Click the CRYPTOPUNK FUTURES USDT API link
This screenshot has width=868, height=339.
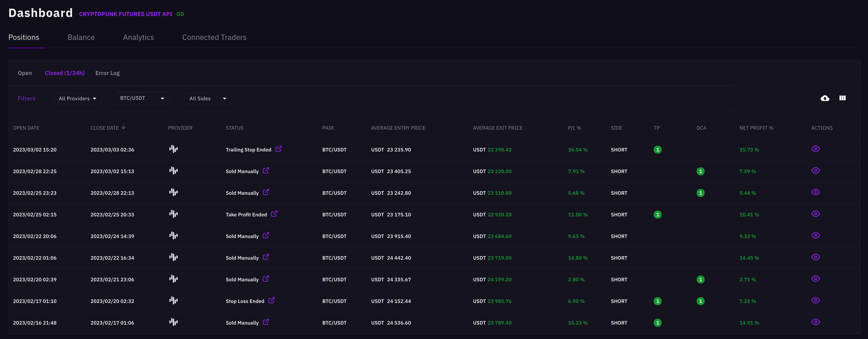(125, 14)
